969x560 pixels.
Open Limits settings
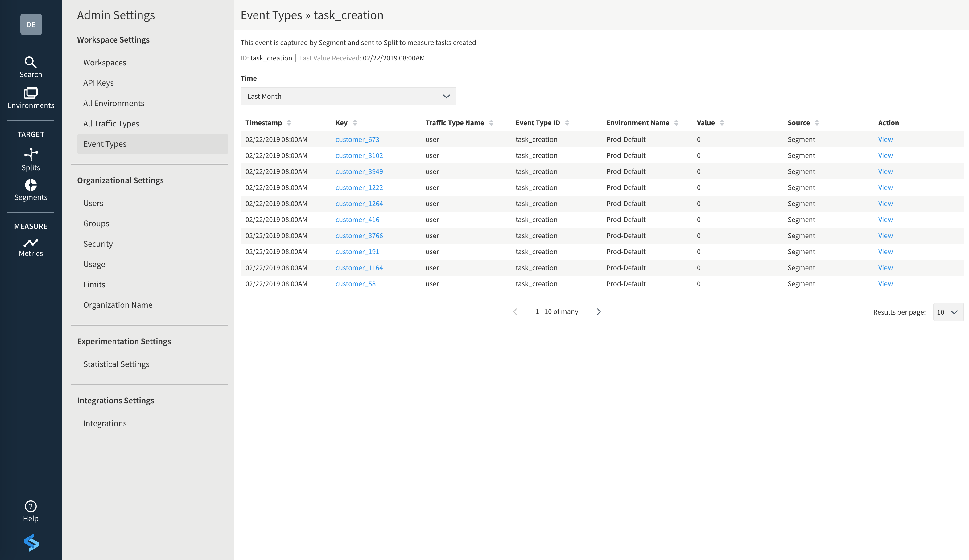tap(94, 285)
